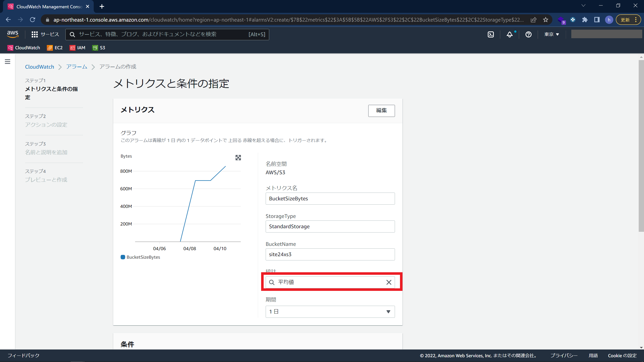The height and width of the screenshot is (362, 644).
Task: Open tab search chevron in title bar
Action: coord(583,6)
